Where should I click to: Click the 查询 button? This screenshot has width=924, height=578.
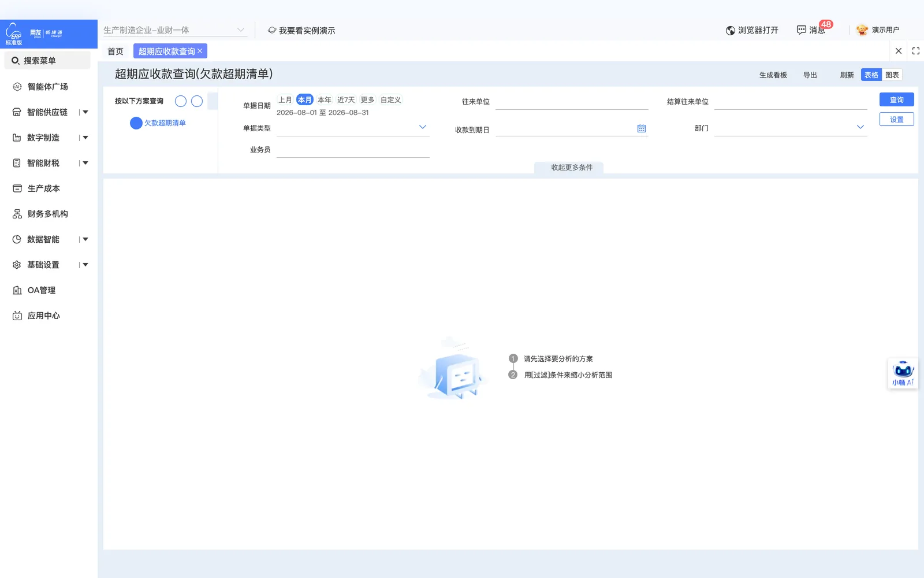[x=896, y=100]
